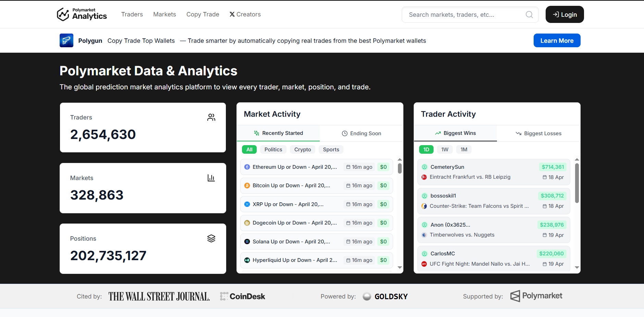Open the X Creators page
The width and height of the screenshot is (644, 317).
coord(245,14)
